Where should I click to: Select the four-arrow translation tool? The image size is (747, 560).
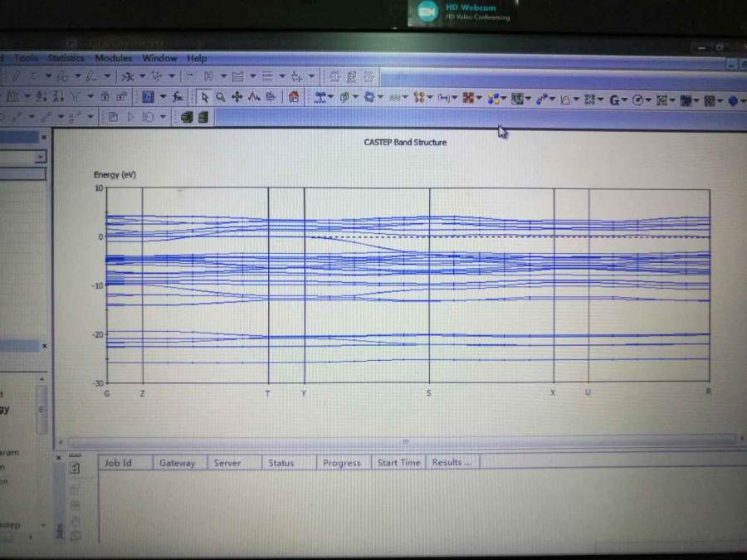click(237, 97)
